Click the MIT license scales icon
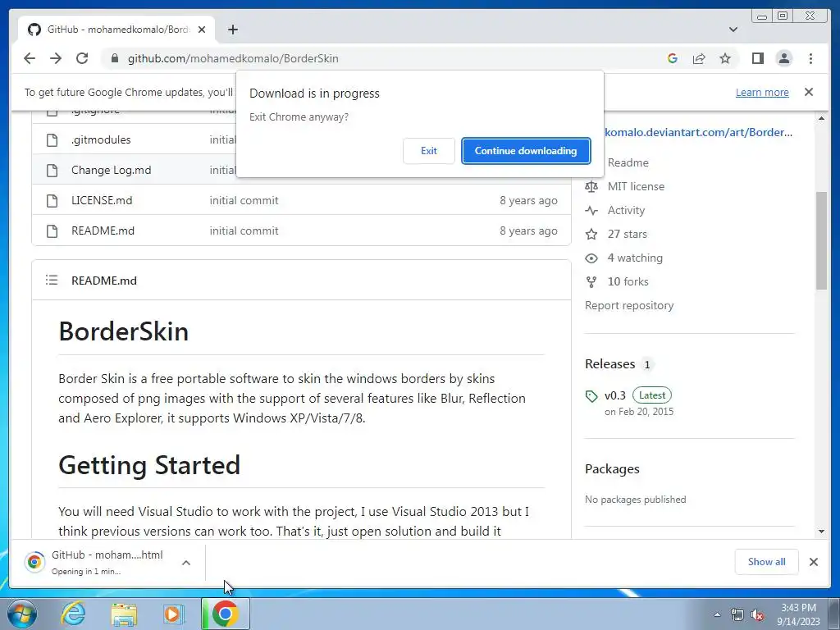Image resolution: width=840 pixels, height=630 pixels. tap(591, 186)
